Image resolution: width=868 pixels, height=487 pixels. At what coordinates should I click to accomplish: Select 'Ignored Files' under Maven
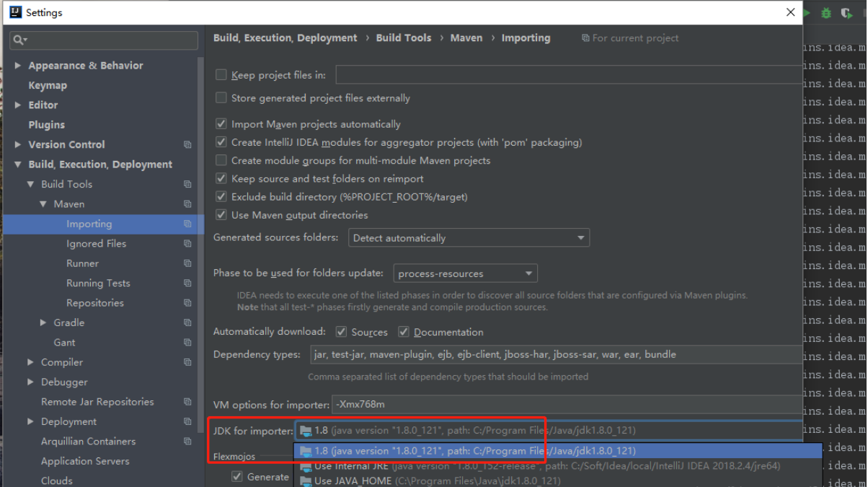(x=96, y=244)
